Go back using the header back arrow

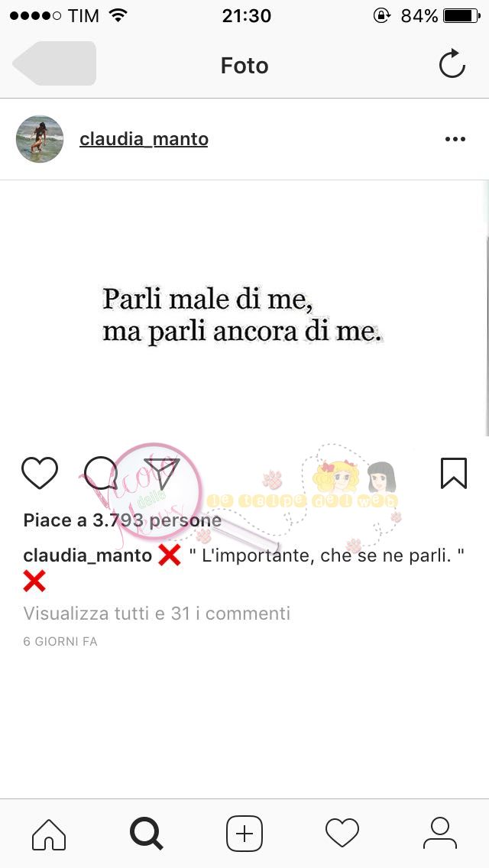[x=54, y=63]
